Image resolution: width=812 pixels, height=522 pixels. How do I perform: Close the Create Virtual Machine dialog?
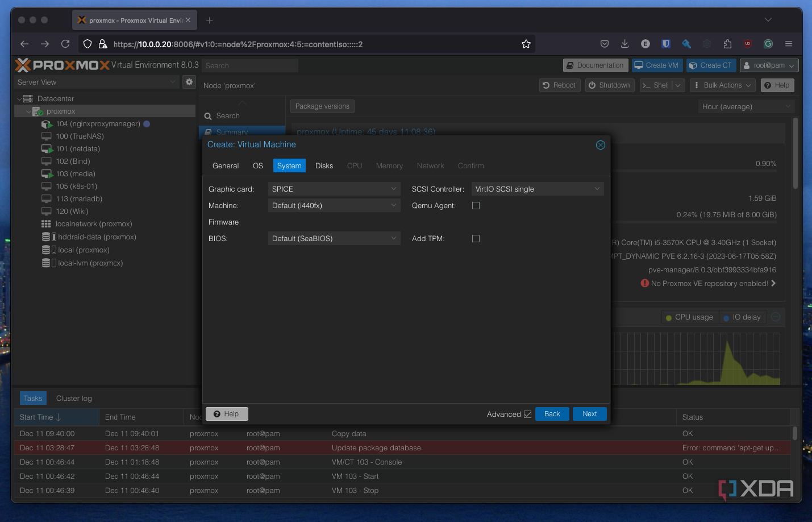pyautogui.click(x=600, y=145)
